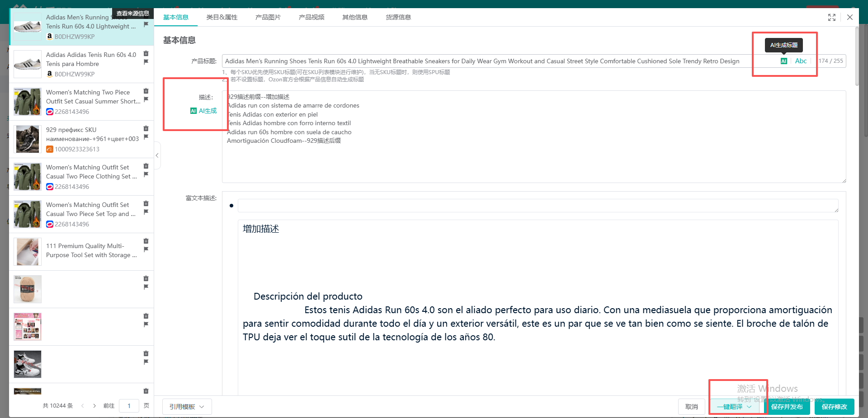Click the Abc text case icon
Viewport: 868px width, 418px height.
click(801, 61)
